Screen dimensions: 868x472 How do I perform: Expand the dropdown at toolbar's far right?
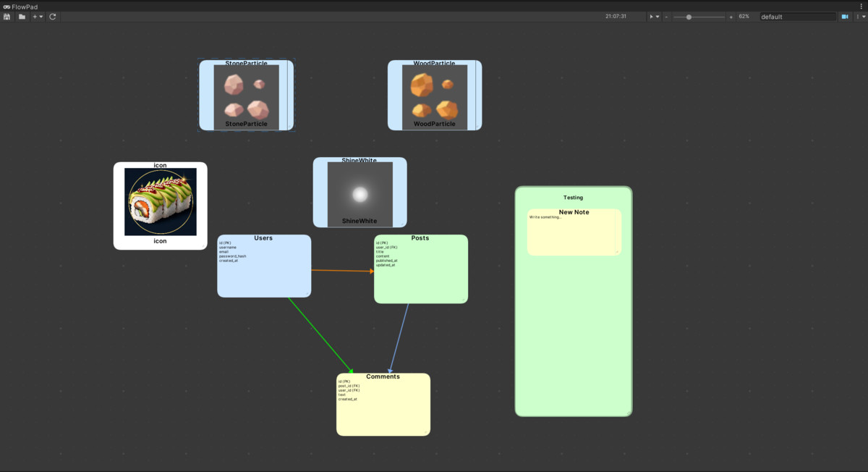(862, 15)
